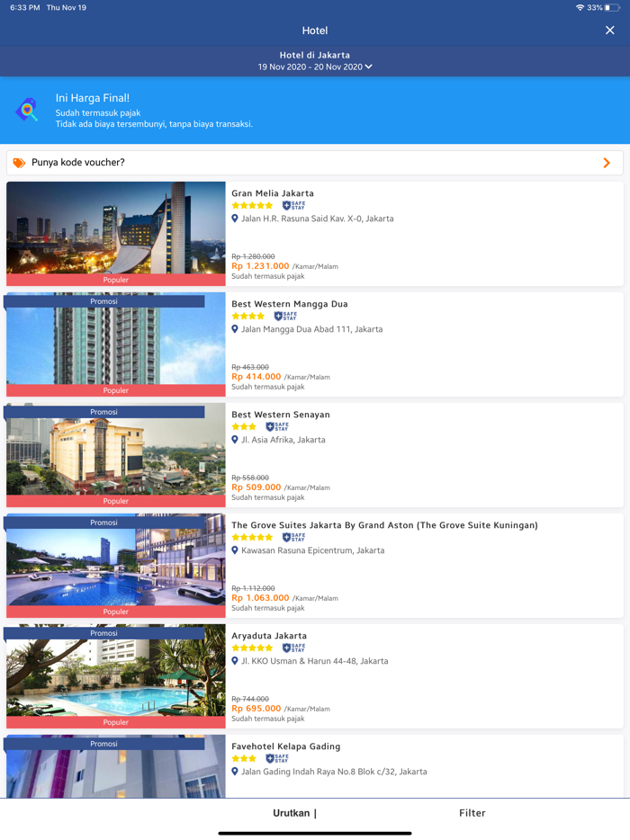
Task: Tap Safe Stay badge for Aryaduta Jakarta
Action: 293,648
